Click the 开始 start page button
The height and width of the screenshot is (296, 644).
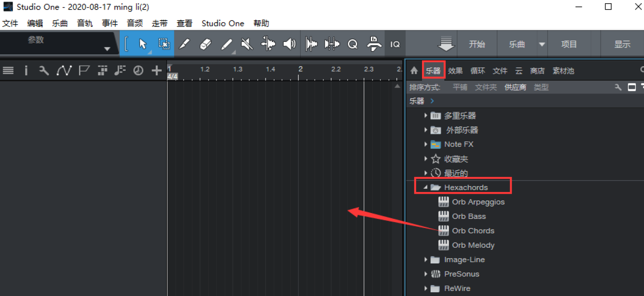point(477,44)
